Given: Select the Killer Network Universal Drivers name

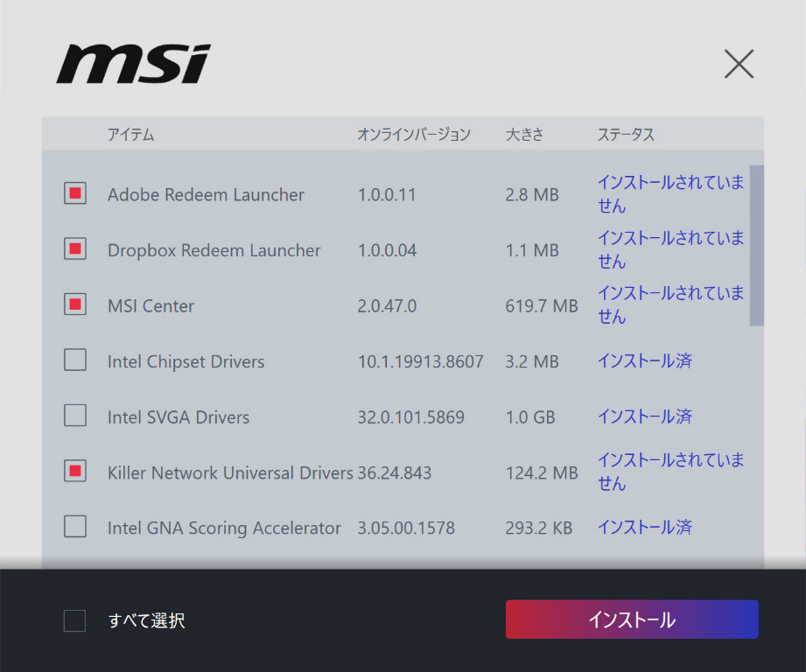Looking at the screenshot, I should pyautogui.click(x=230, y=472).
